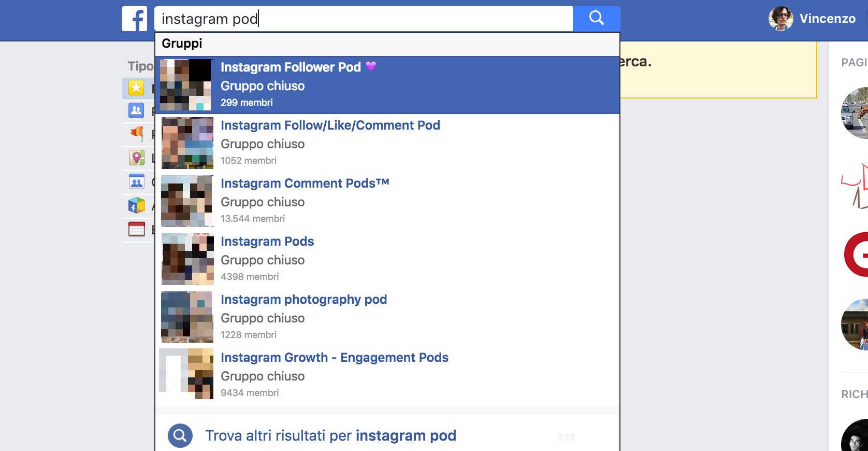Click Instagram Follower Pod thumbnail
This screenshot has height=451, width=868.
(186, 85)
